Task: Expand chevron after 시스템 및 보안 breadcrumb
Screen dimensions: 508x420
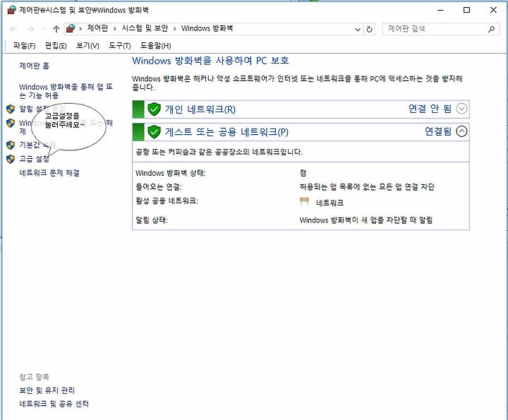Action: [175, 29]
